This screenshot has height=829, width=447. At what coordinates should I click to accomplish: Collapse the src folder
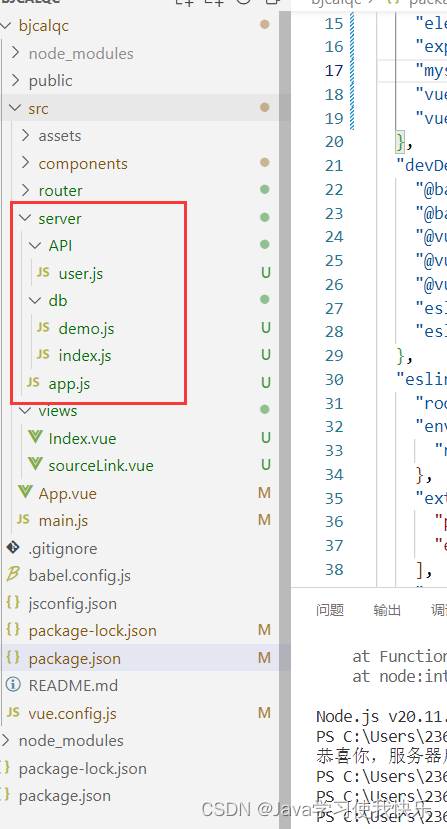click(x=16, y=108)
